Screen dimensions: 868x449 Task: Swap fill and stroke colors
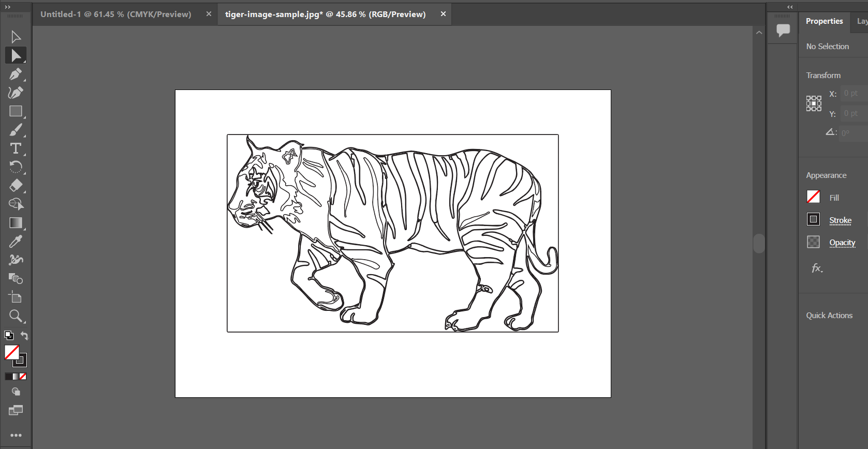[x=24, y=335]
